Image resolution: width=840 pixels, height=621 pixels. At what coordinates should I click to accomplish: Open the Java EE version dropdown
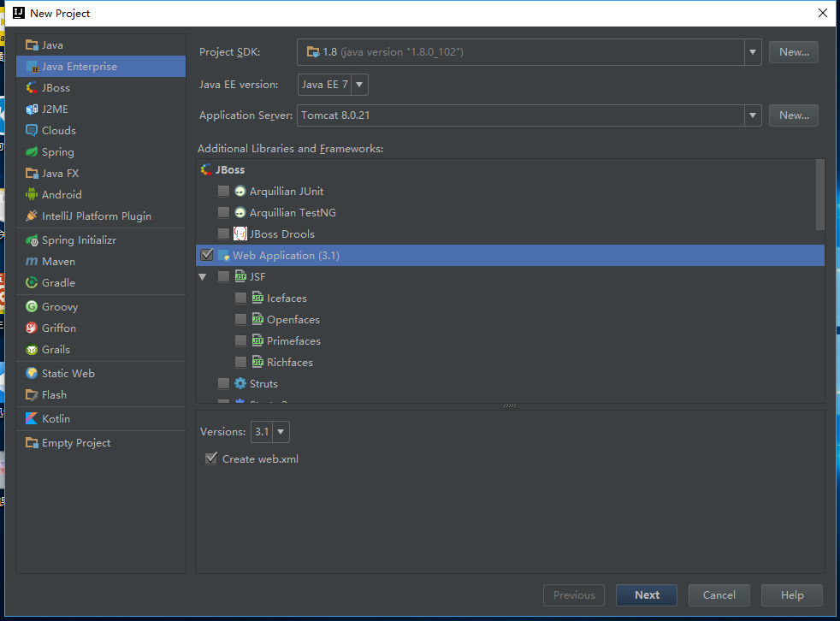tap(359, 85)
